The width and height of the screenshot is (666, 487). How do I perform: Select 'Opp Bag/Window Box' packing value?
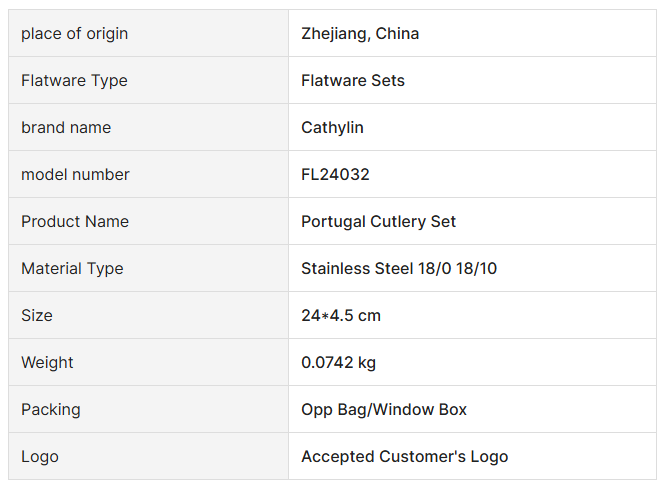384,410
